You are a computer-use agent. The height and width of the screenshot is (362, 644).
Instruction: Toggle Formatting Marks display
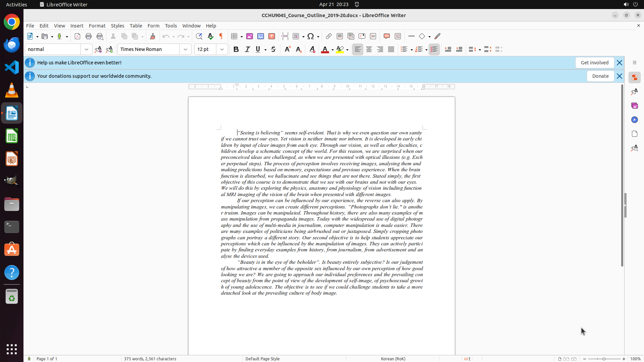[221, 36]
